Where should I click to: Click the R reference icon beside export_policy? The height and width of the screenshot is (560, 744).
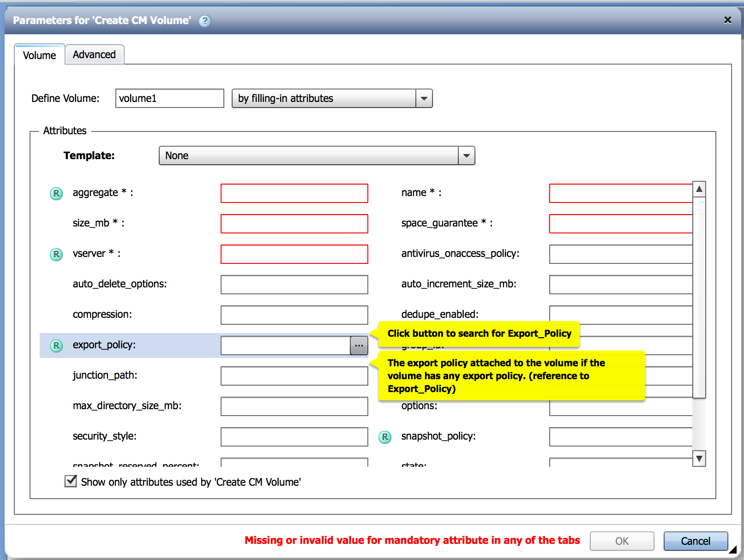pos(56,346)
